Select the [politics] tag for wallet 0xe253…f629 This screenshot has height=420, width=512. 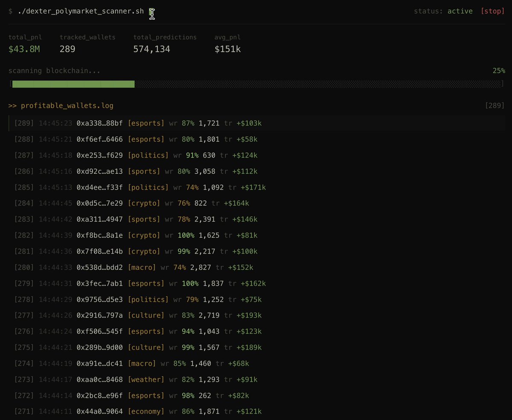(148, 155)
